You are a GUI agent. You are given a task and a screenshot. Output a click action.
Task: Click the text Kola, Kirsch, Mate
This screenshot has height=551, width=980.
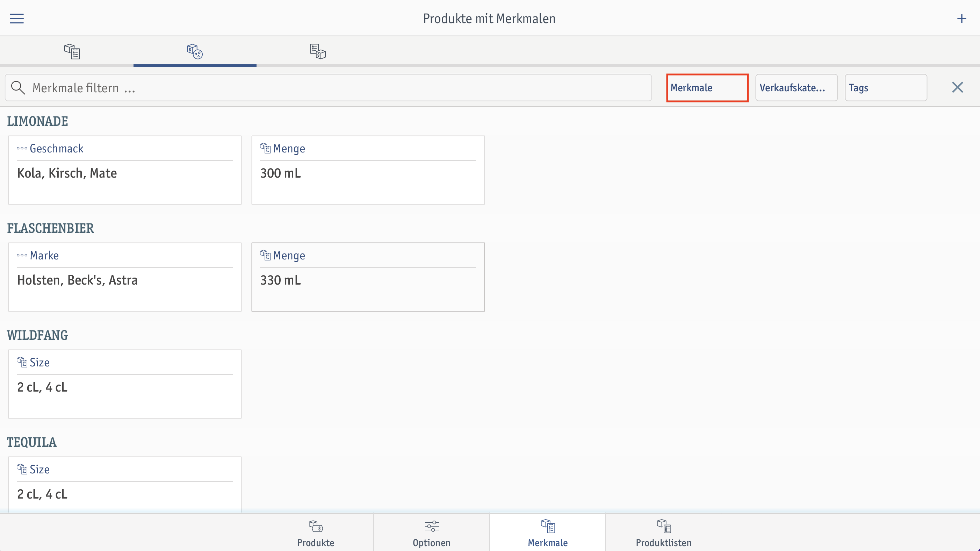[x=67, y=173]
